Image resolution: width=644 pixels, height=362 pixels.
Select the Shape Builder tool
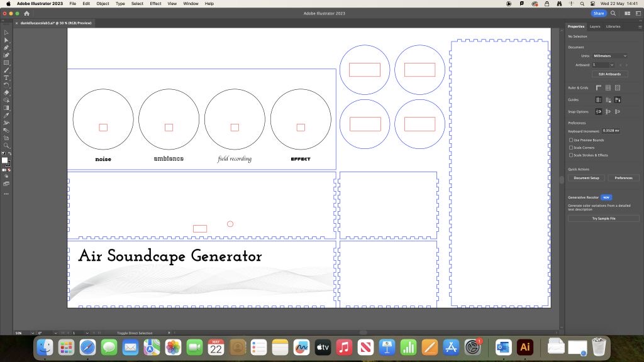pyautogui.click(x=6, y=100)
